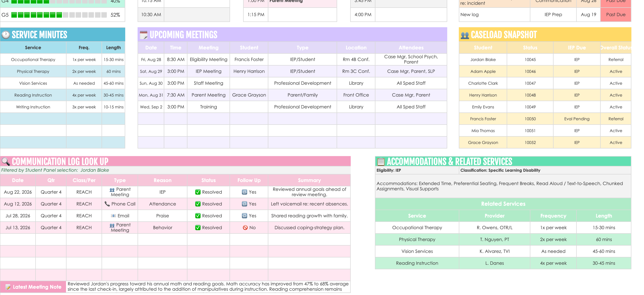Click Classification: Specific Learning Disability cell

pyautogui.click(x=545, y=170)
